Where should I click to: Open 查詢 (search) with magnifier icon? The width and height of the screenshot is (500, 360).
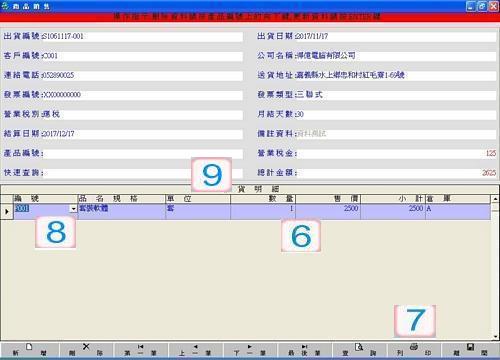[x=359, y=350]
